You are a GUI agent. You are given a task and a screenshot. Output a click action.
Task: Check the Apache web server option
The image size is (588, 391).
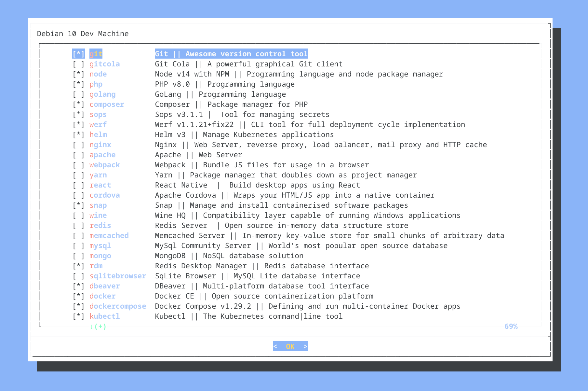pyautogui.click(x=78, y=155)
